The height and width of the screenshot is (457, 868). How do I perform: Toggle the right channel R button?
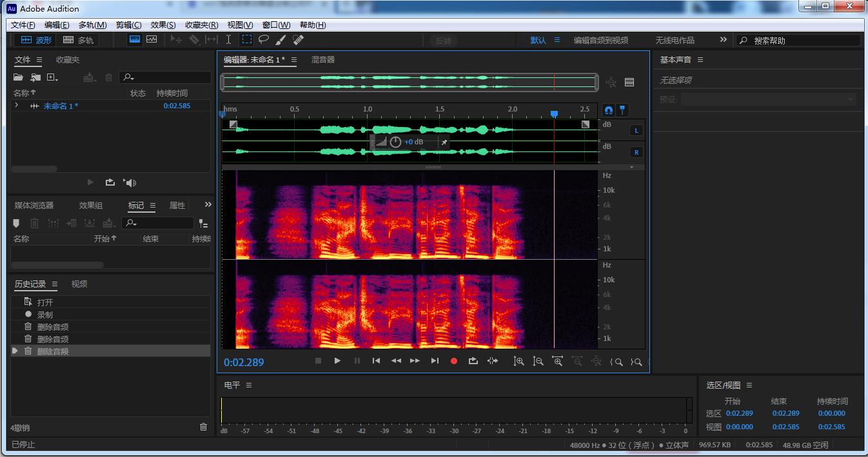click(x=636, y=153)
